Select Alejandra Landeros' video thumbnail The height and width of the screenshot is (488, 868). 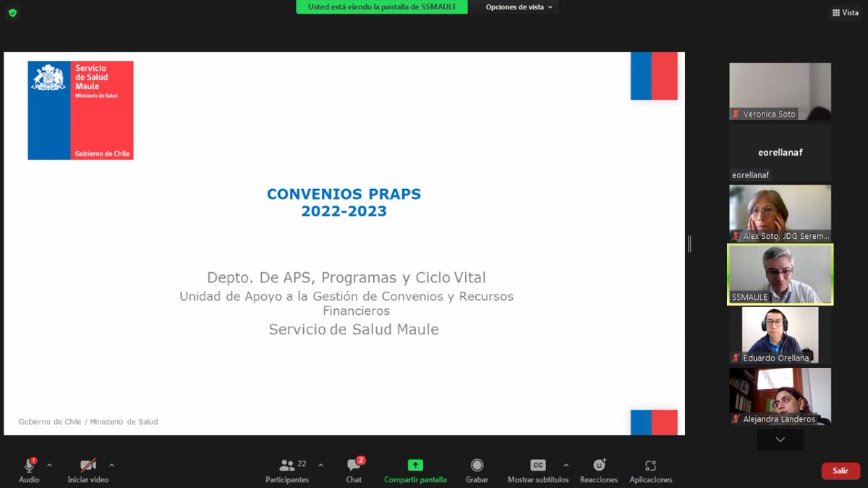[x=780, y=396]
